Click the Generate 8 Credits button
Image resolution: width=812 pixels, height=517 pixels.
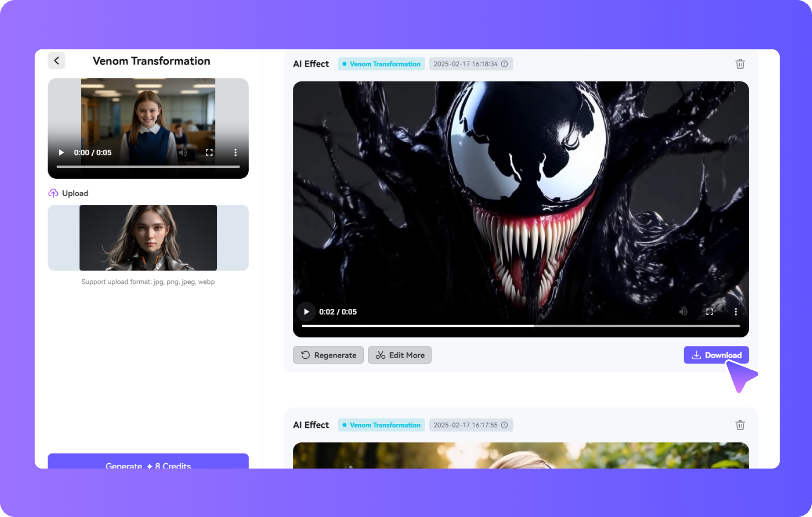(148, 461)
